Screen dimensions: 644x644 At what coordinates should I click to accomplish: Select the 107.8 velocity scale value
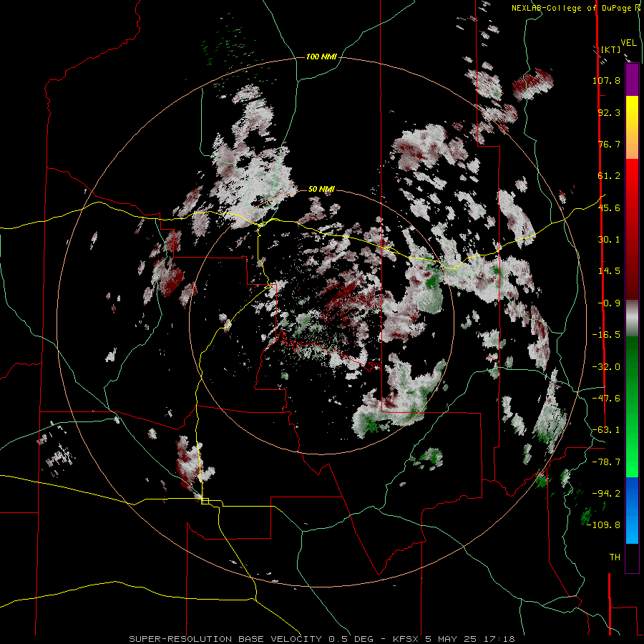(x=606, y=80)
